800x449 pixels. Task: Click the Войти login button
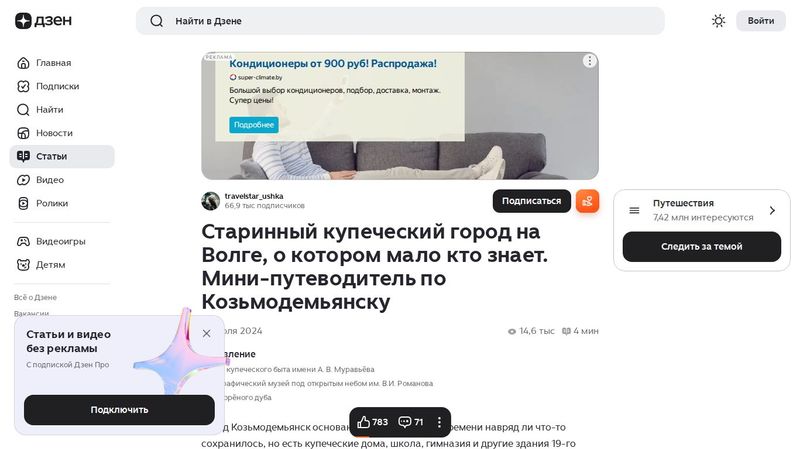coord(761,21)
